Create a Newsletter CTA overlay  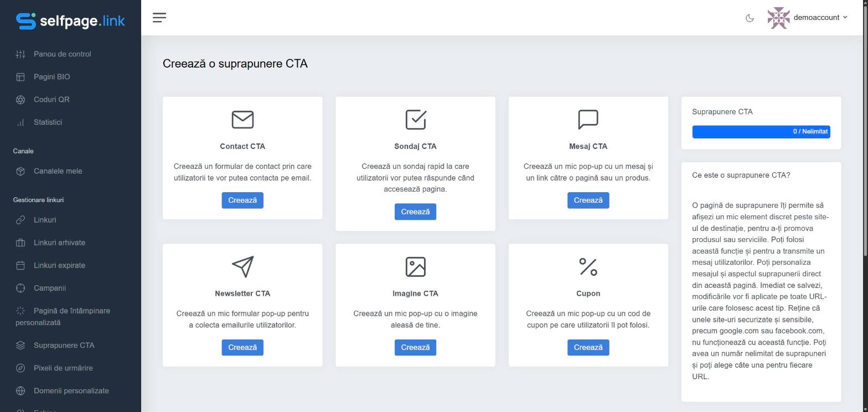tap(242, 348)
